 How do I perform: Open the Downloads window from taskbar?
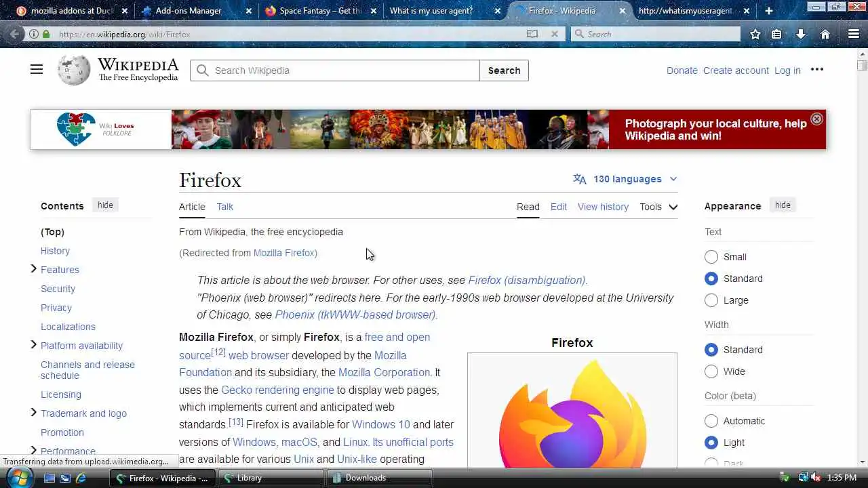coord(379,478)
